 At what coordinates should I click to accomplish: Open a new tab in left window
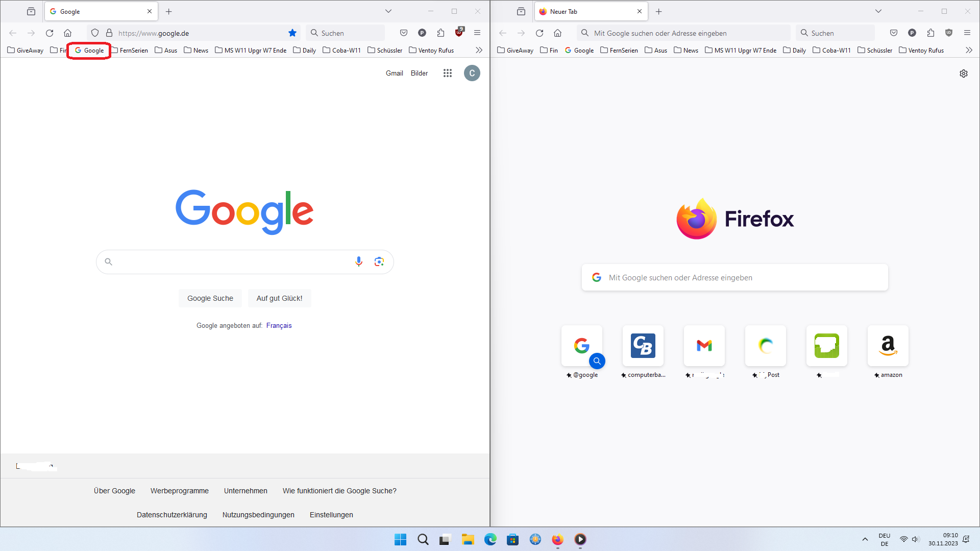pos(169,11)
